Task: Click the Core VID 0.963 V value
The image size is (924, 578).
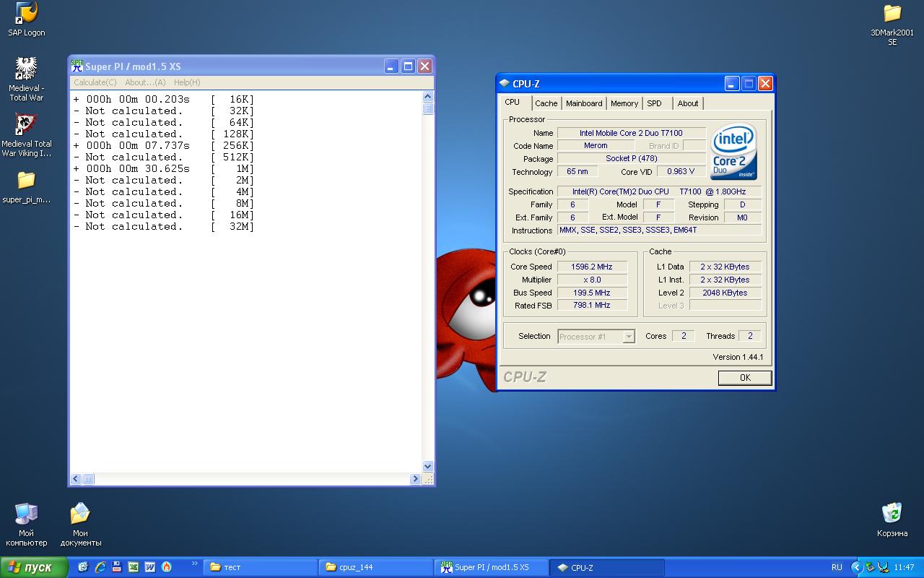Action: click(681, 171)
